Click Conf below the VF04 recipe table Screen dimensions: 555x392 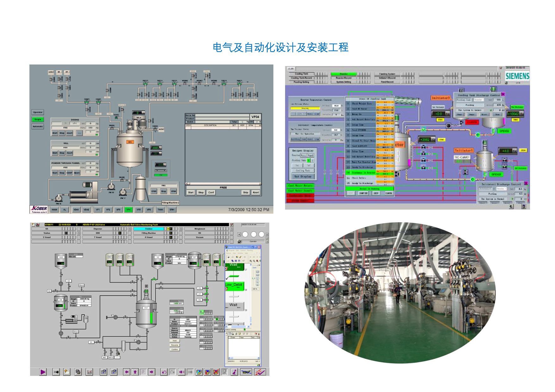pos(211,193)
